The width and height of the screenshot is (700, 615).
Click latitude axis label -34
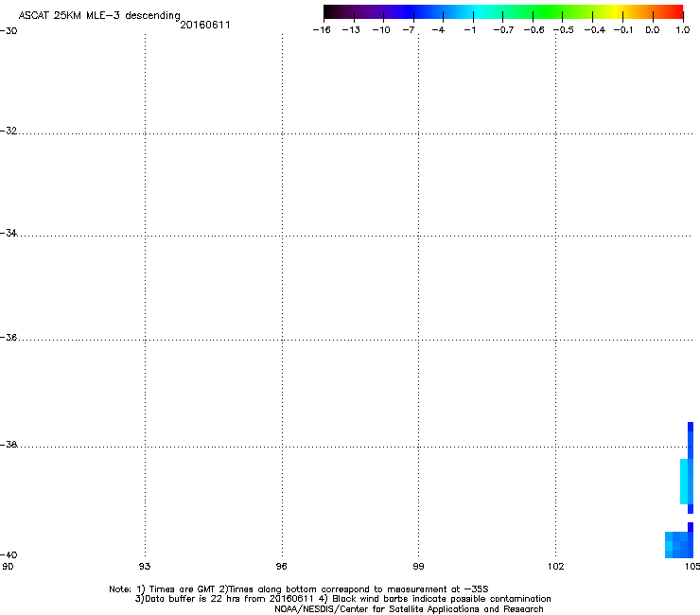[9, 233]
